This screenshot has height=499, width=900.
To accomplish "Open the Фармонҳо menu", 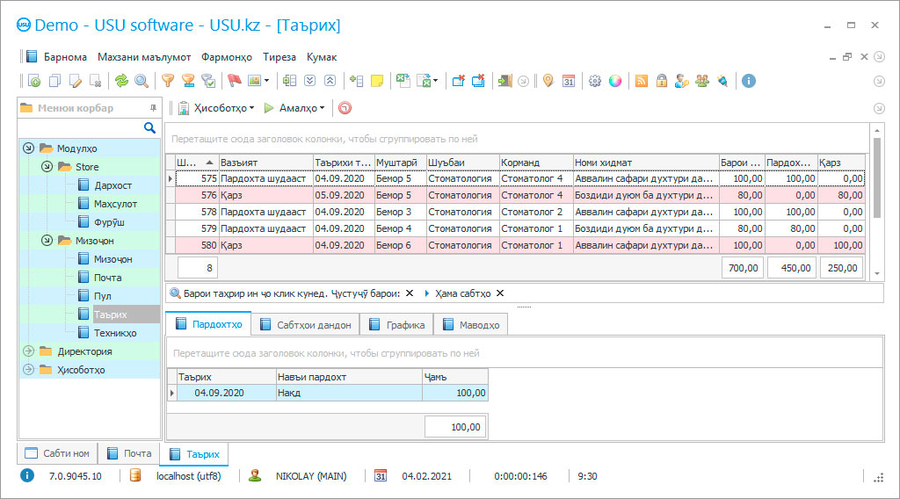I will (226, 57).
